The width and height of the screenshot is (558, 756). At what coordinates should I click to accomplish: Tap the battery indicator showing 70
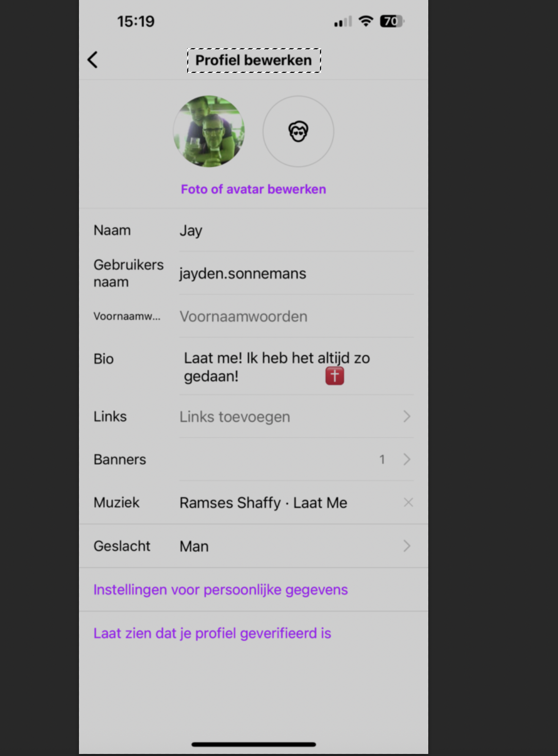click(392, 21)
